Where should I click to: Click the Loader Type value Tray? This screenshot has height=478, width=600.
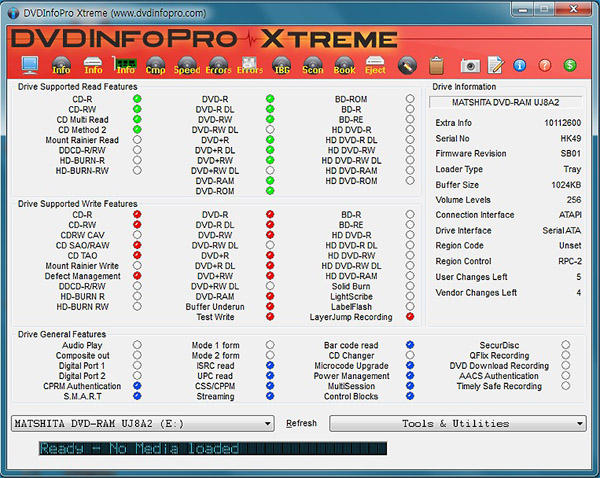point(572,169)
